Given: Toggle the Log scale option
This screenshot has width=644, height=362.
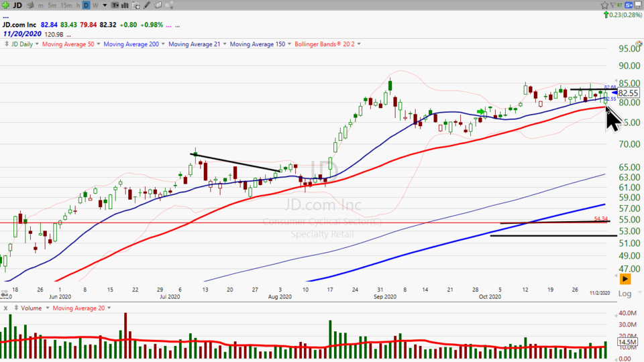Looking at the screenshot, I should pos(625,294).
